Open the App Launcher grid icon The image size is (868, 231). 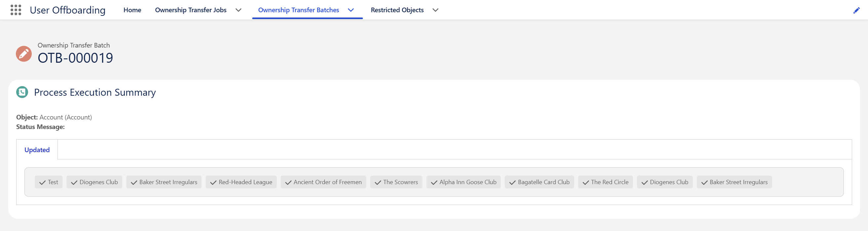16,10
